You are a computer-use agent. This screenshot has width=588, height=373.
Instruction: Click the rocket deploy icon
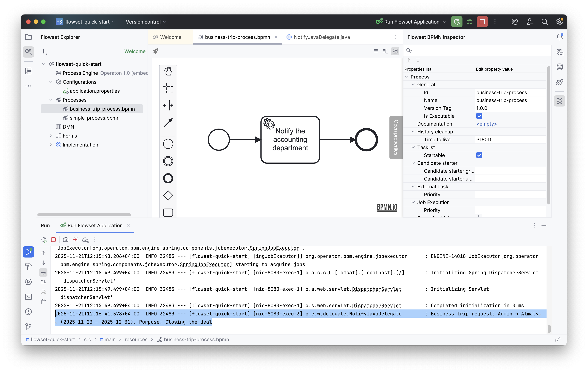(x=156, y=51)
